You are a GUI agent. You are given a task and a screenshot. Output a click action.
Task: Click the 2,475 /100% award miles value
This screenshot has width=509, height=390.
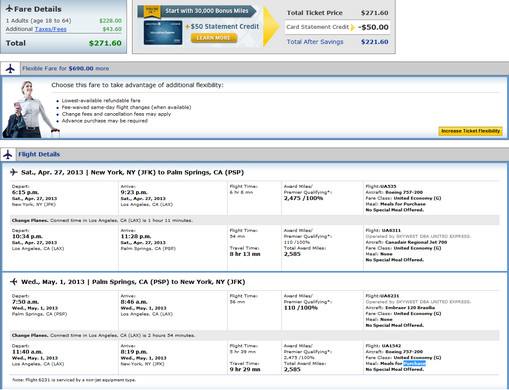(x=303, y=198)
